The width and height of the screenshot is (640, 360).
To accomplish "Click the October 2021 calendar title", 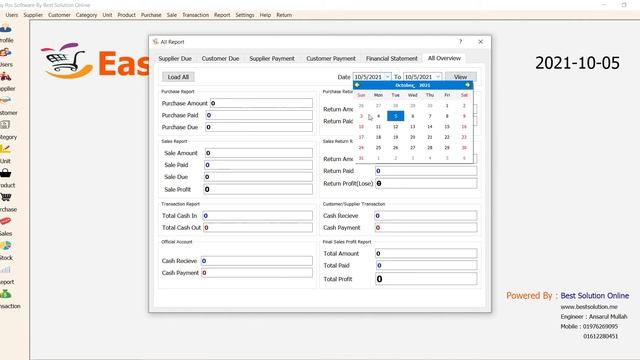I will click(413, 85).
